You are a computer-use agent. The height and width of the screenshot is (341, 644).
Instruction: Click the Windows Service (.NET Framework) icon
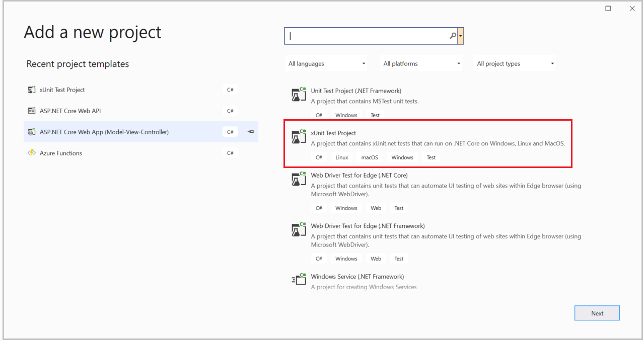click(299, 280)
